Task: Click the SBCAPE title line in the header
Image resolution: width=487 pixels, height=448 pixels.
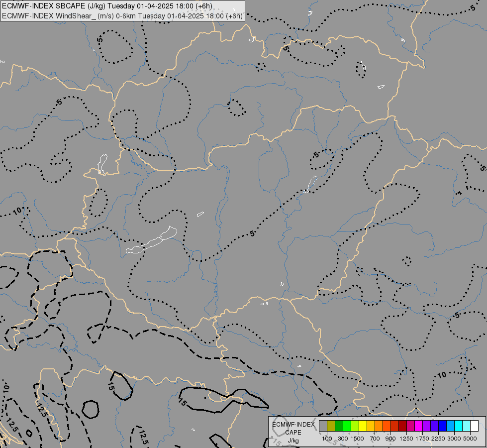Action: (107, 6)
